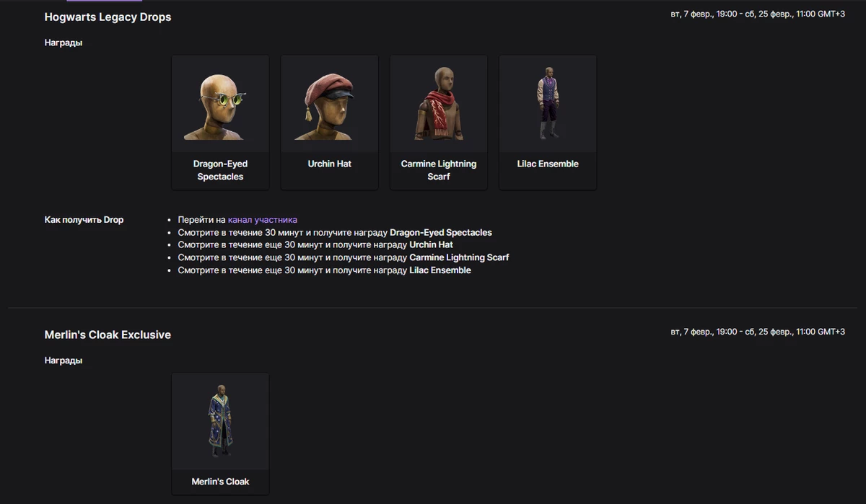
Task: Click the instruction line mentioning Urchin Hat
Action: (315, 245)
